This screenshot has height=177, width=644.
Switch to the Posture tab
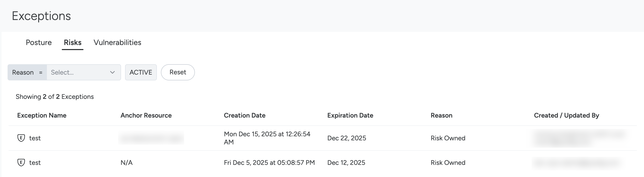click(x=39, y=42)
